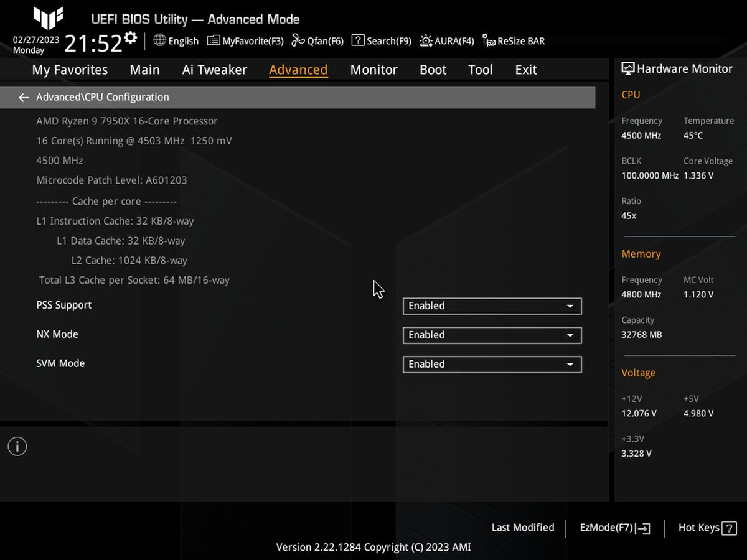
Task: Click the globe language icon
Action: pyautogui.click(x=159, y=40)
